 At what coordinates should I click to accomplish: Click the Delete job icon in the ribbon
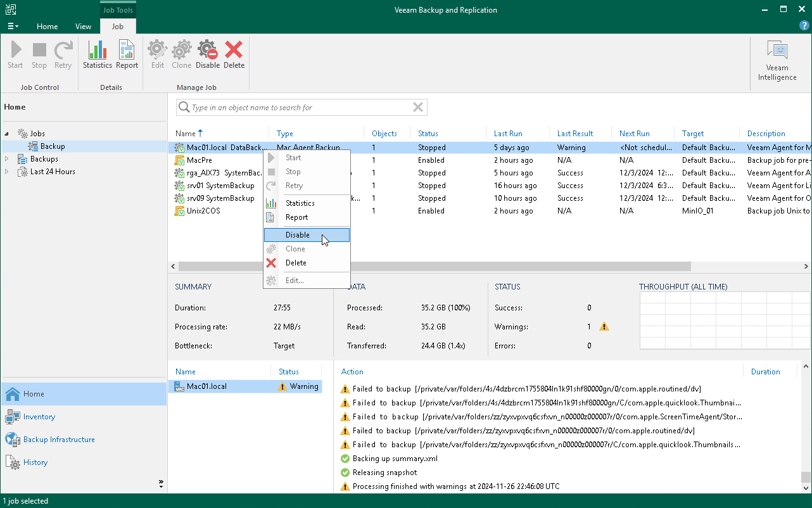click(234, 54)
